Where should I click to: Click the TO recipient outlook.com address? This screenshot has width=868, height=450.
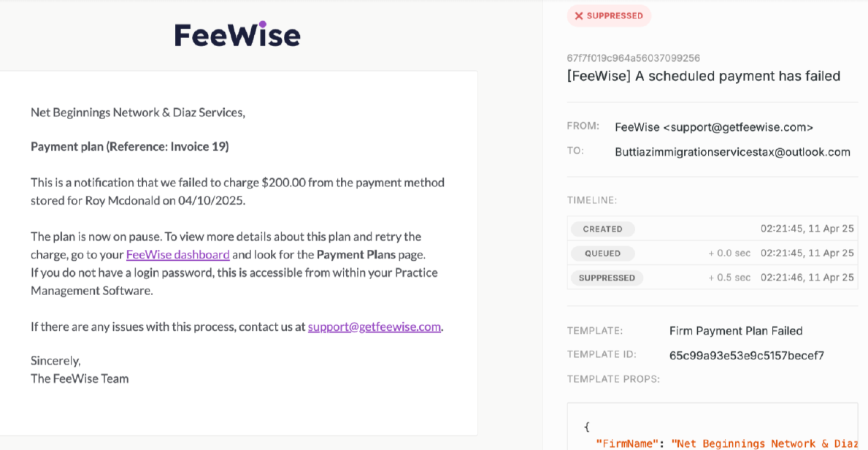coord(732,152)
